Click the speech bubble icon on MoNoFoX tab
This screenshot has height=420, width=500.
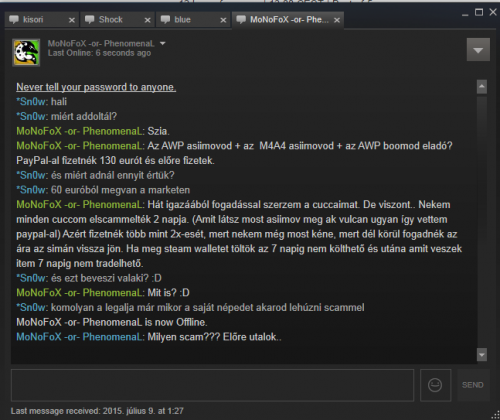(241, 19)
